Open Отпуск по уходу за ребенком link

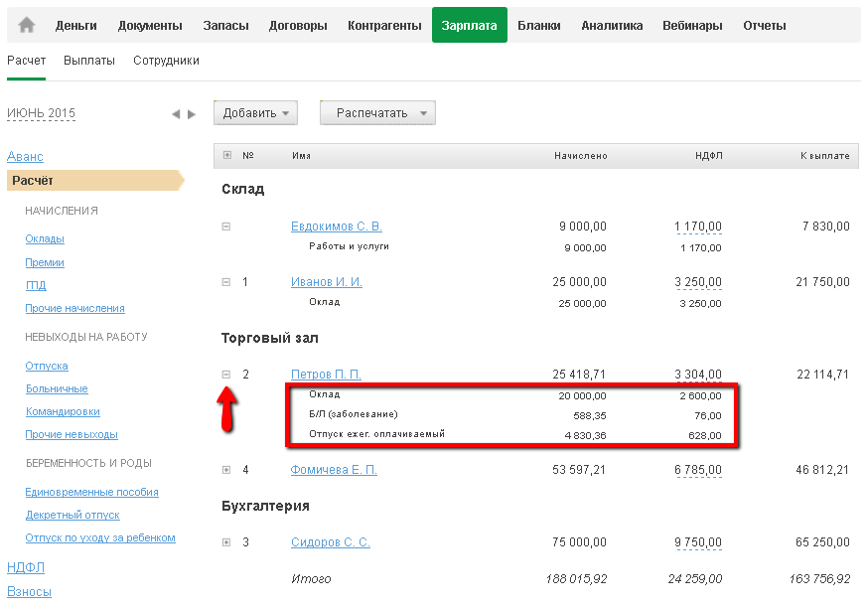(x=100, y=537)
